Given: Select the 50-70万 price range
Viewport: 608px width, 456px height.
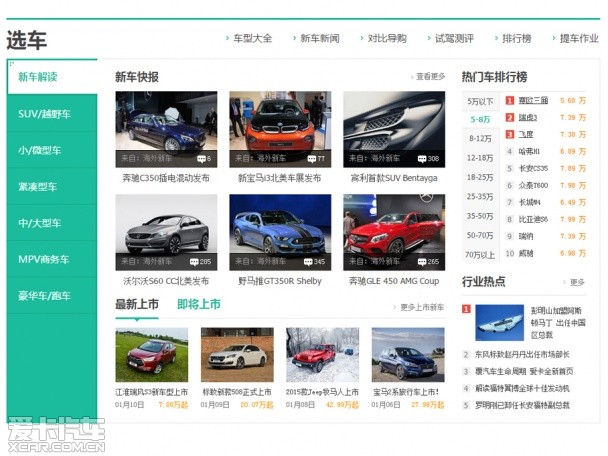Looking at the screenshot, I should (480, 235).
